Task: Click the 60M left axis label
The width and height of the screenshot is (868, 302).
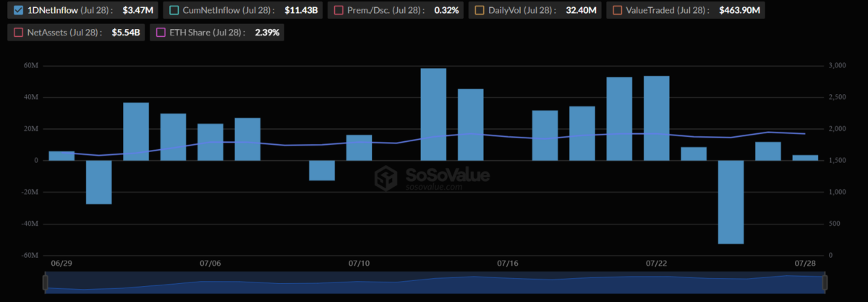Action: (31, 66)
